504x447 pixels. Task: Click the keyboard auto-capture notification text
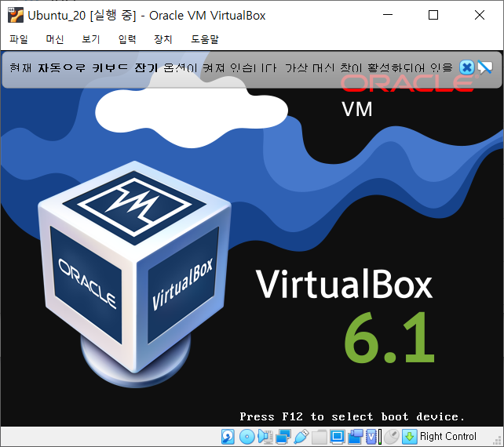[231, 67]
